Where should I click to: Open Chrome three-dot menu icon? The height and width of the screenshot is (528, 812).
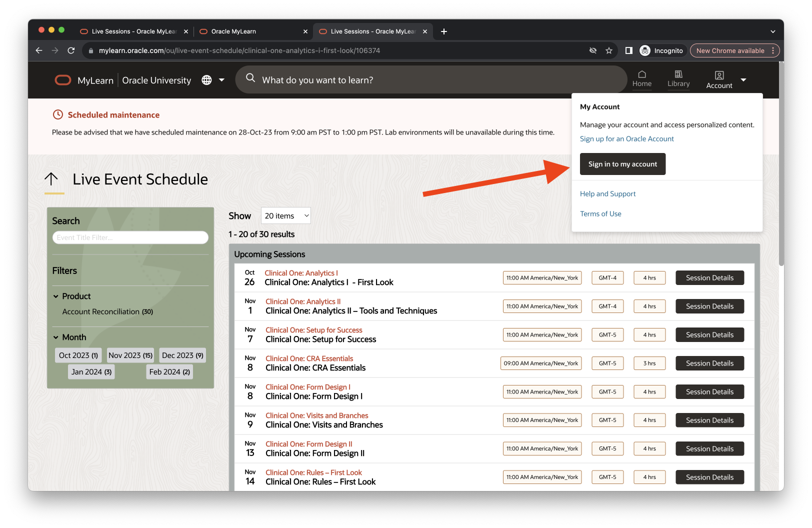773,50
